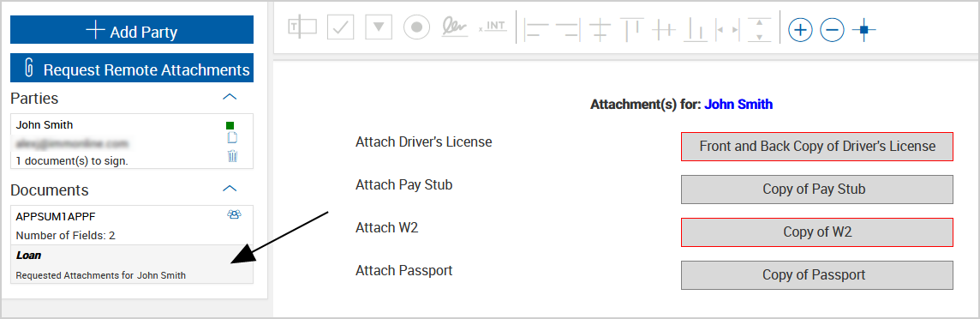Screen dimensions: 980x319
Task: Select the Loan requested attachments item
Action: (132, 265)
